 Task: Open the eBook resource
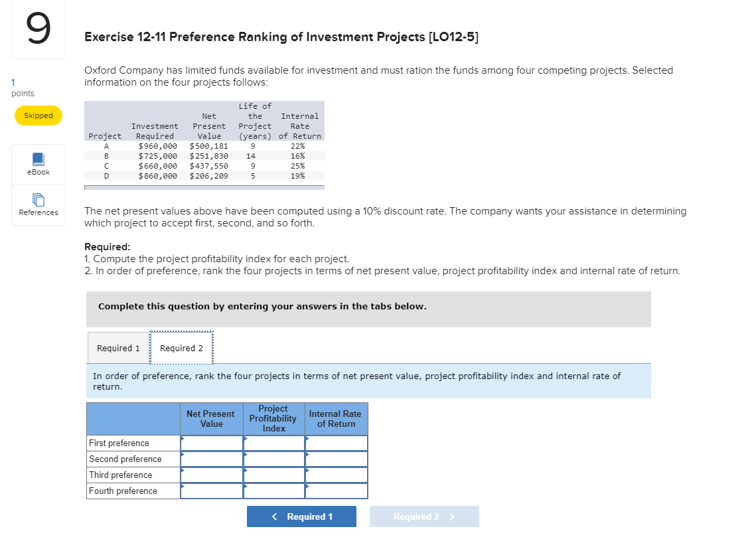tap(38, 165)
